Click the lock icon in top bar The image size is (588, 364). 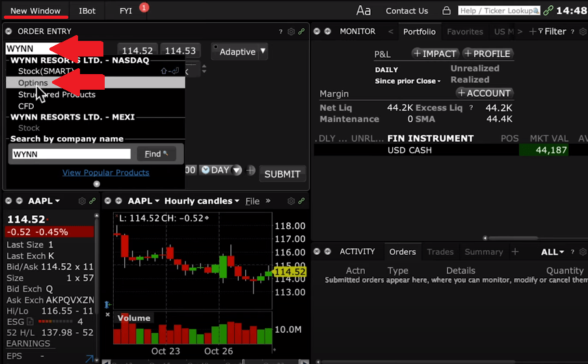click(446, 10)
